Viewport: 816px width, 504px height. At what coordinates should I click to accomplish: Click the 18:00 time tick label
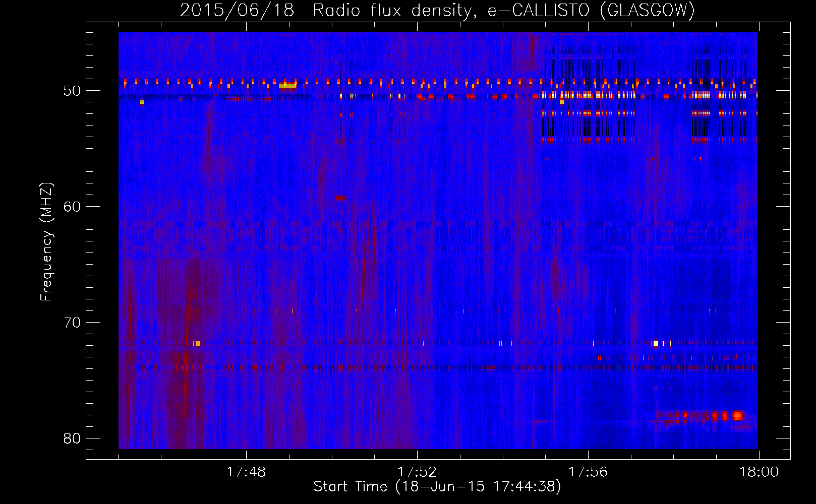coord(759,472)
